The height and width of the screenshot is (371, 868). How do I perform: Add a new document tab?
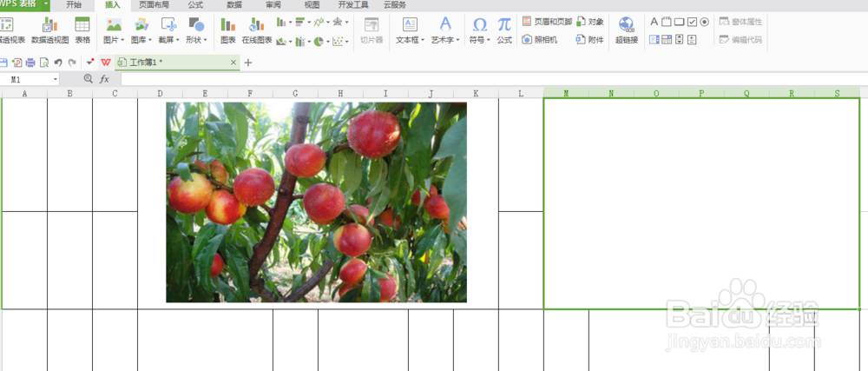tap(248, 63)
